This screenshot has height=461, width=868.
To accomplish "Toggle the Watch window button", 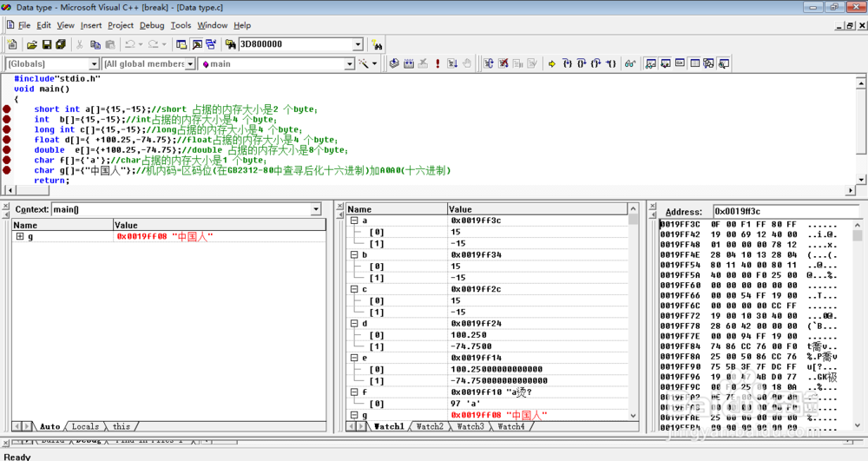I will click(x=651, y=63).
